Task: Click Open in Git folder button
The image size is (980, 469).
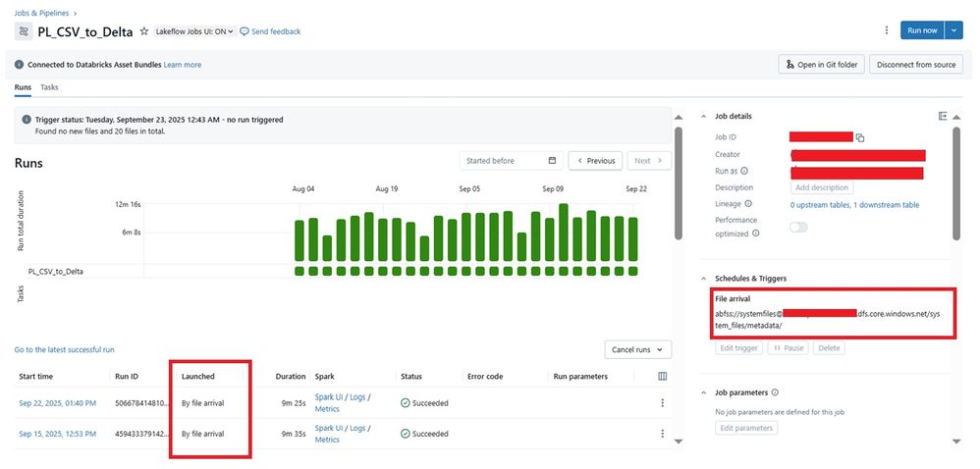Action: [x=820, y=65]
